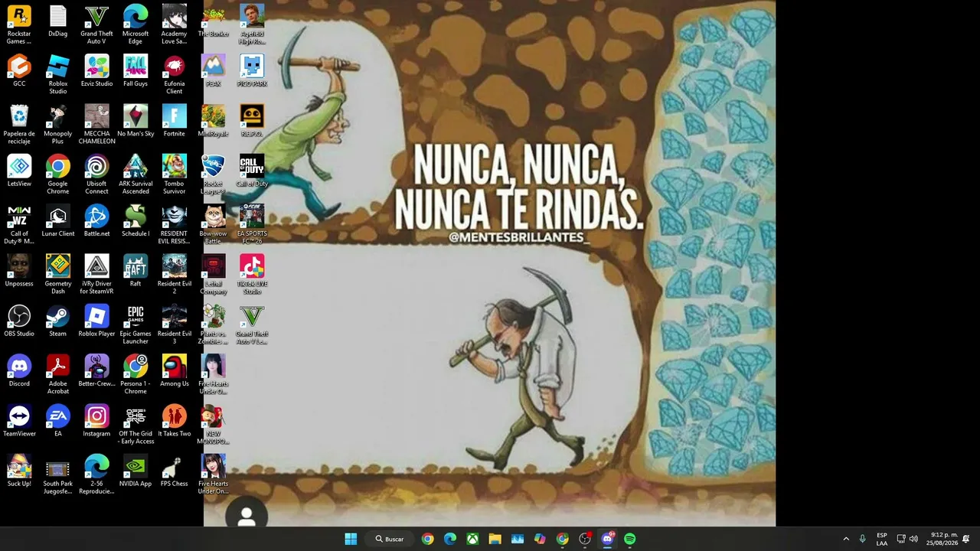Select The Bunker desktop icon
Viewport: 980px width, 551px height.
tap(214, 21)
